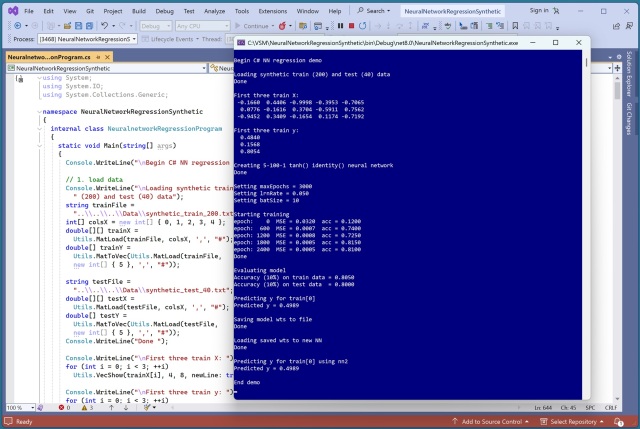This screenshot has height=429, width=640.
Task: Click the comment selection toolbar icon
Action: coord(489,26)
